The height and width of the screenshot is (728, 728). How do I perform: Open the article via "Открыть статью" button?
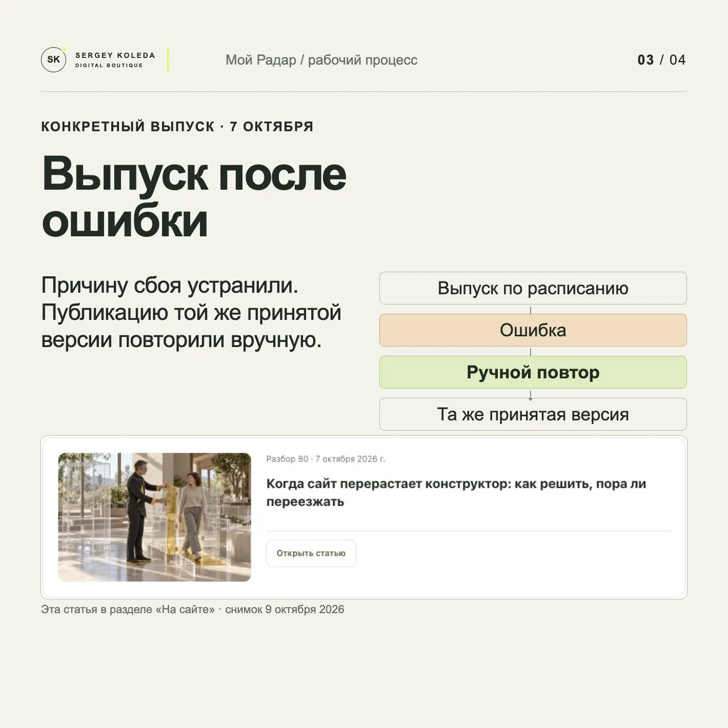click(x=311, y=553)
